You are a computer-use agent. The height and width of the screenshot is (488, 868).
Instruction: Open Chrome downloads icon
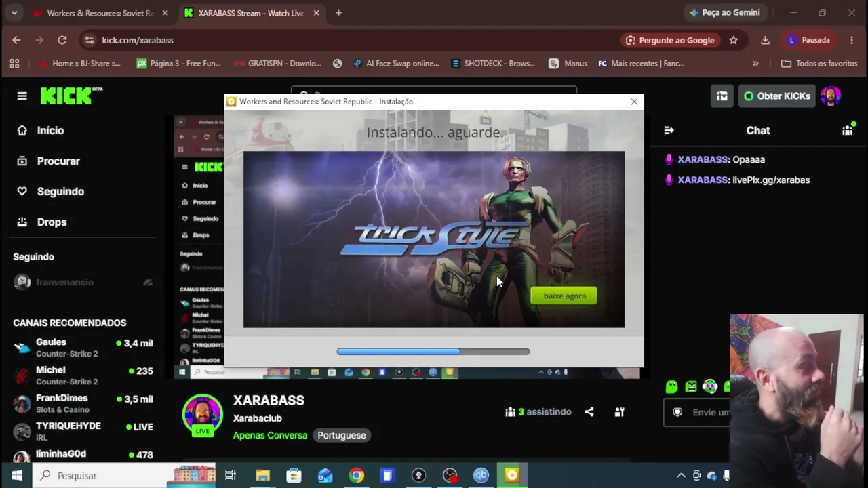pyautogui.click(x=765, y=40)
